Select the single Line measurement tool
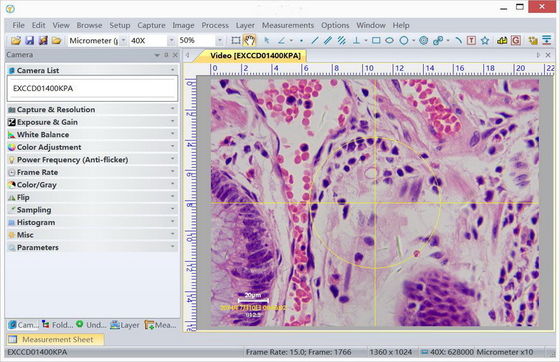Screen dimensions: 560x362 click(315, 40)
